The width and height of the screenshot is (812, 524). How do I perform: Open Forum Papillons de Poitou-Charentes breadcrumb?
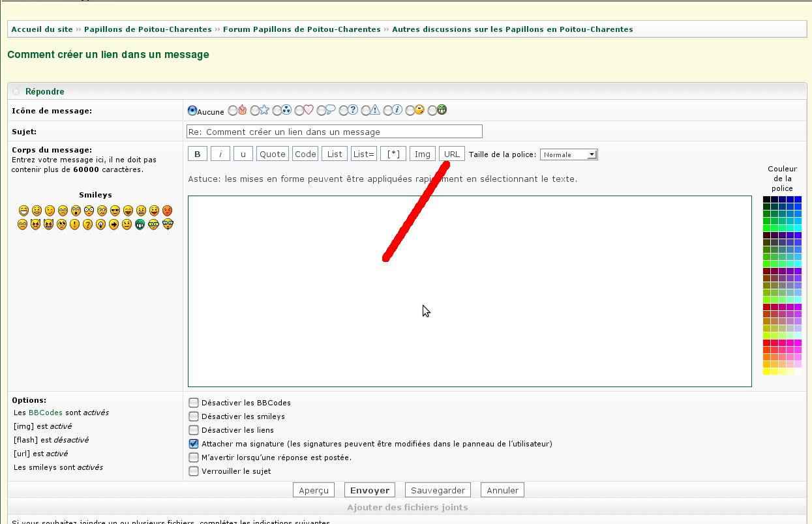pyautogui.click(x=302, y=29)
